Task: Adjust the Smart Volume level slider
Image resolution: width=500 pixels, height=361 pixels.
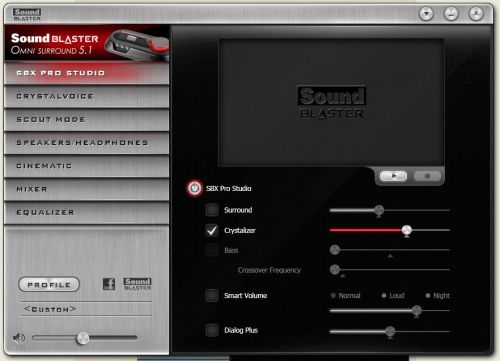Action: (416, 311)
